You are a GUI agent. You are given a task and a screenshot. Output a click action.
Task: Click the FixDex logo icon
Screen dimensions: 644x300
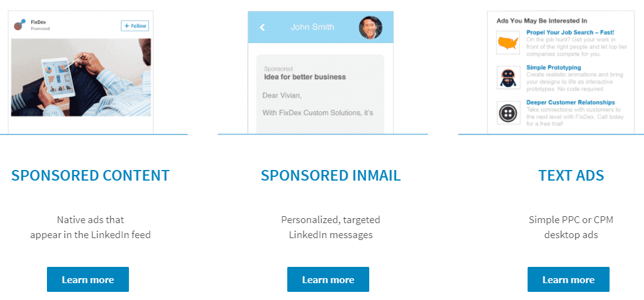point(21,25)
